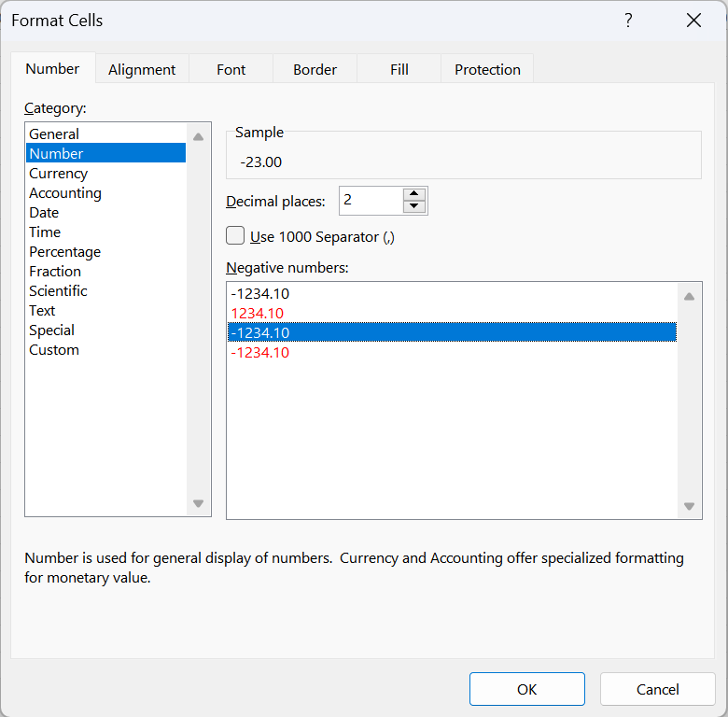Choose the Currency category

(105, 174)
